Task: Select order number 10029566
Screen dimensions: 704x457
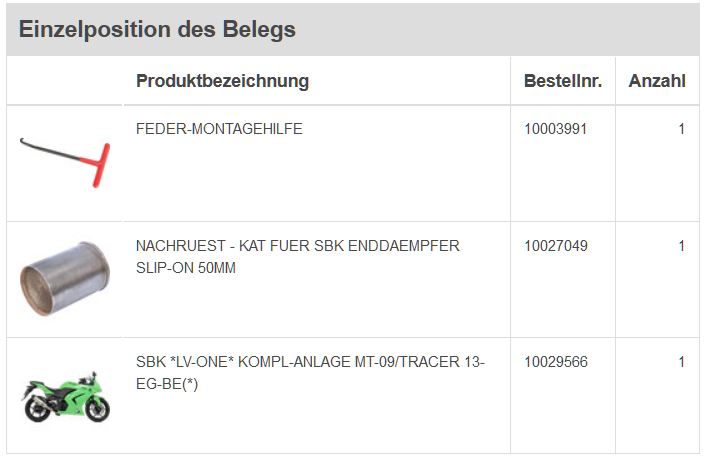Action: (x=556, y=362)
